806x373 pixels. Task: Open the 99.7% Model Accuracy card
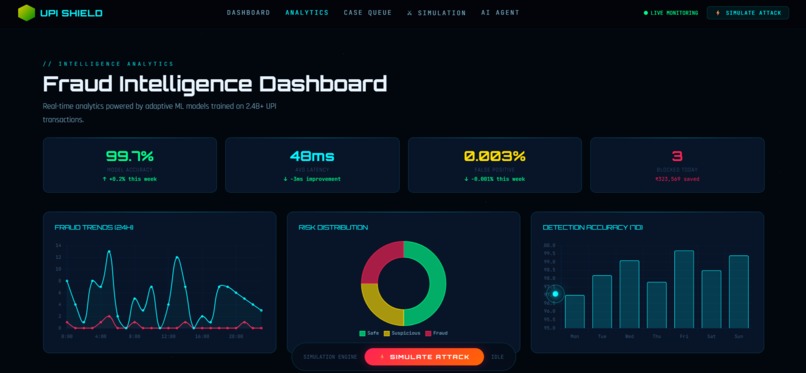pyautogui.click(x=130, y=165)
